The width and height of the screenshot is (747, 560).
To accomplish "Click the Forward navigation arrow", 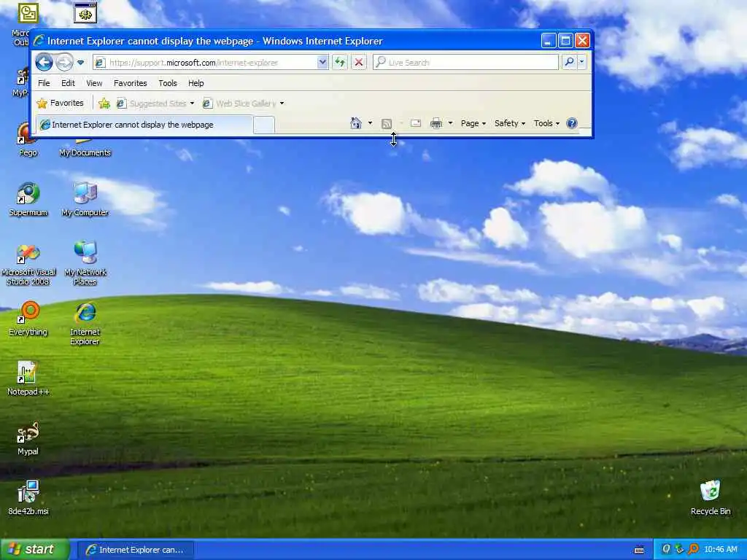I will tap(64, 62).
